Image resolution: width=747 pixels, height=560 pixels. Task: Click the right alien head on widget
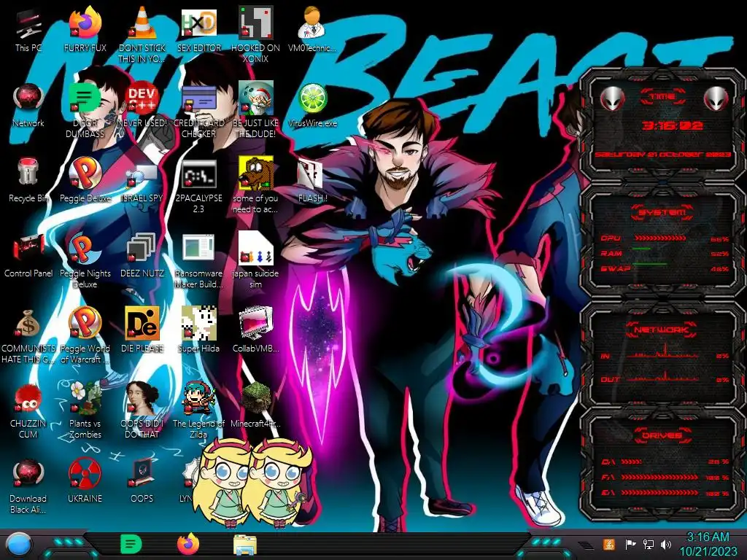point(716,98)
